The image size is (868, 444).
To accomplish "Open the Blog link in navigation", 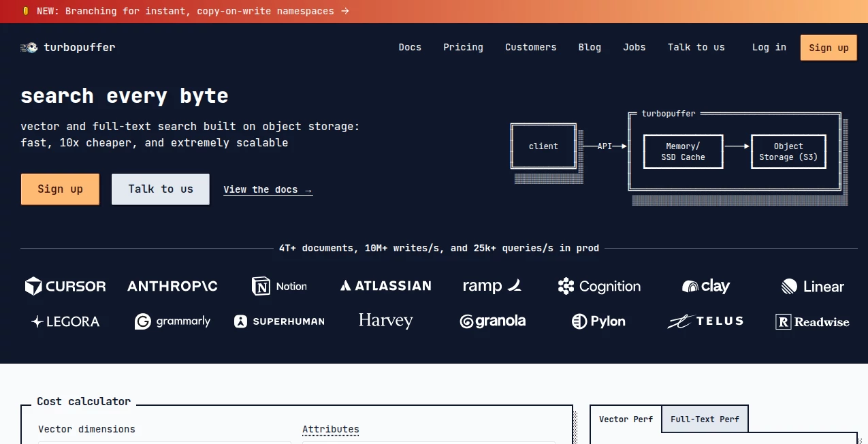I will (x=590, y=47).
